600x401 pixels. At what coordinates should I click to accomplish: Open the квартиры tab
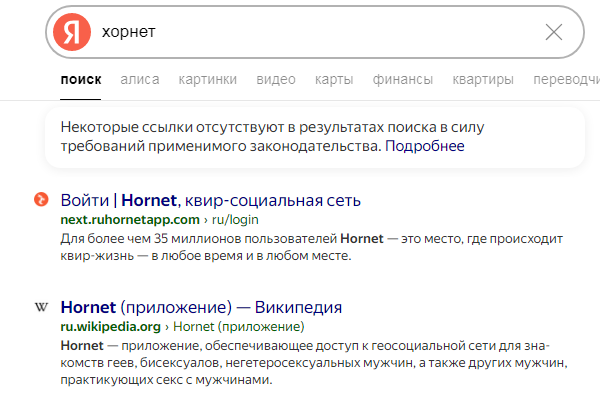tap(483, 80)
